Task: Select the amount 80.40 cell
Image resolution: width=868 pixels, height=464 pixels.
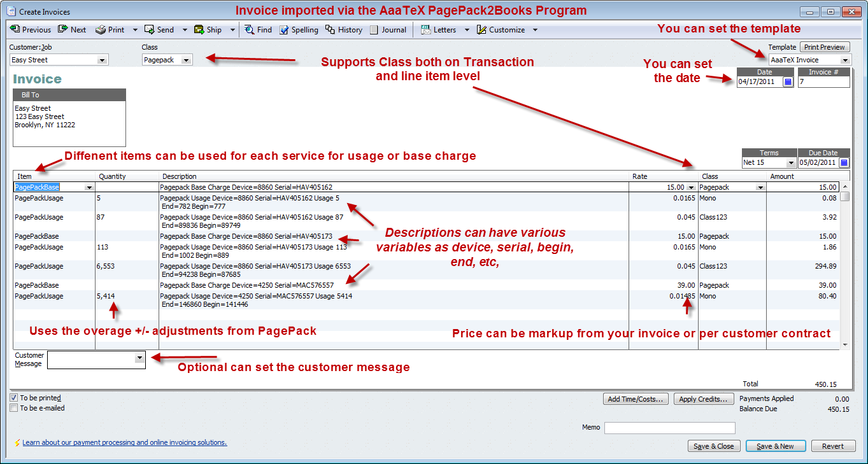Action: (802, 300)
